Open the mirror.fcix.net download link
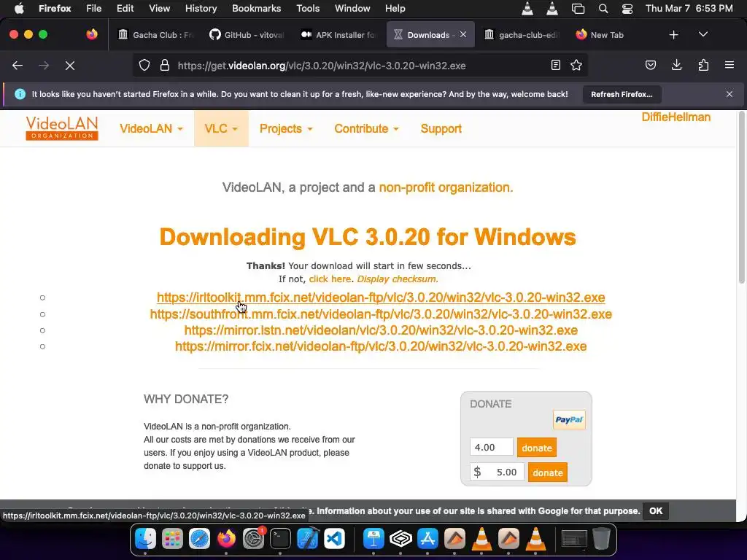This screenshot has width=747, height=560. click(381, 346)
